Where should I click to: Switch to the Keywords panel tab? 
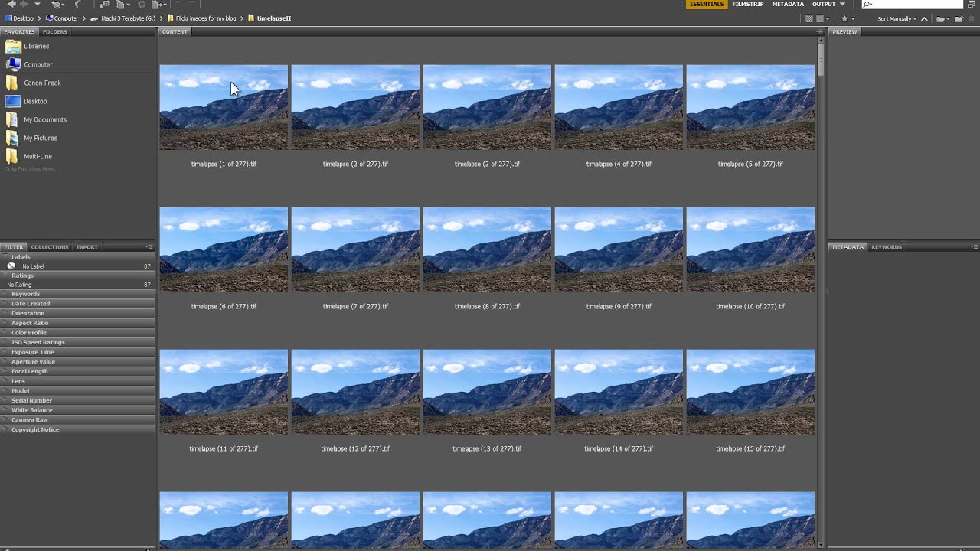887,247
